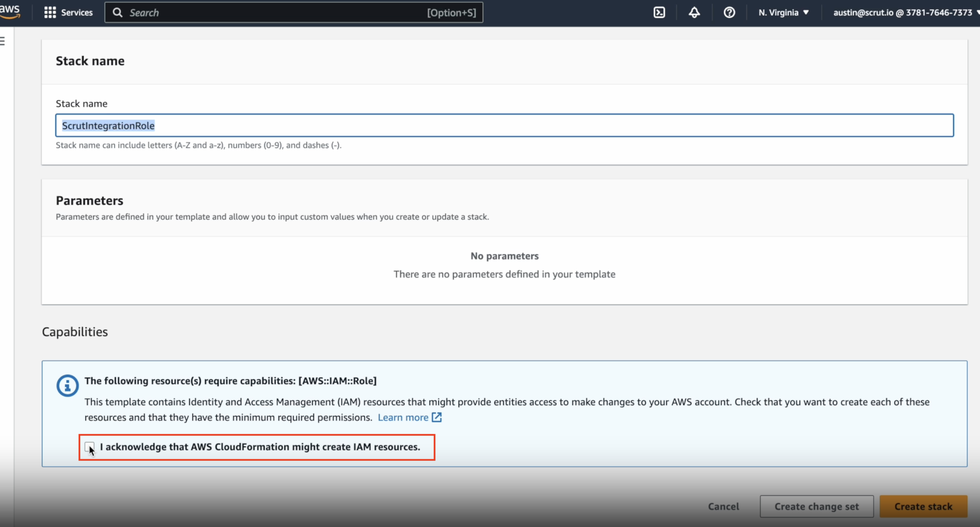Launch CloudShell terminal icon
Viewport: 980px width, 527px height.
click(x=659, y=13)
